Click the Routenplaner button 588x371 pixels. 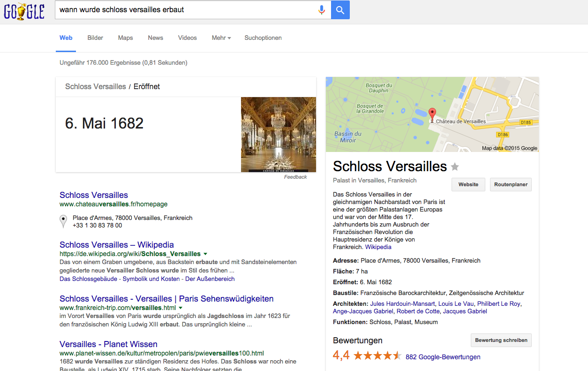[x=511, y=184]
